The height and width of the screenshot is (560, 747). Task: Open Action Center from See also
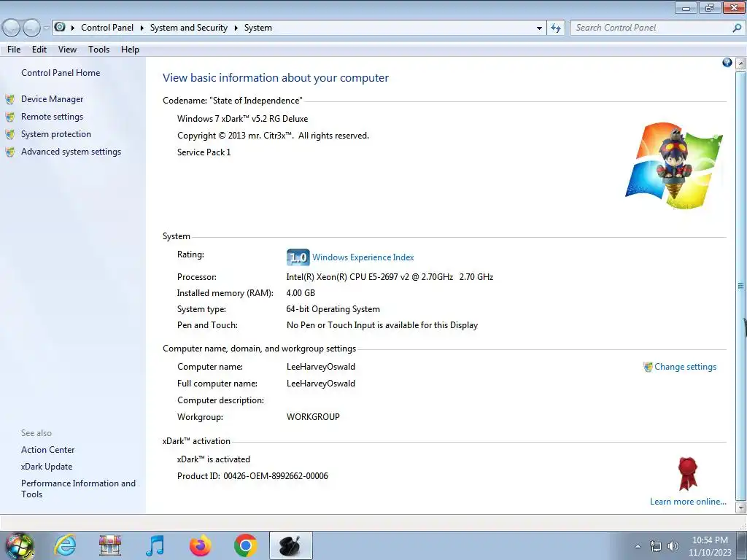coord(47,449)
